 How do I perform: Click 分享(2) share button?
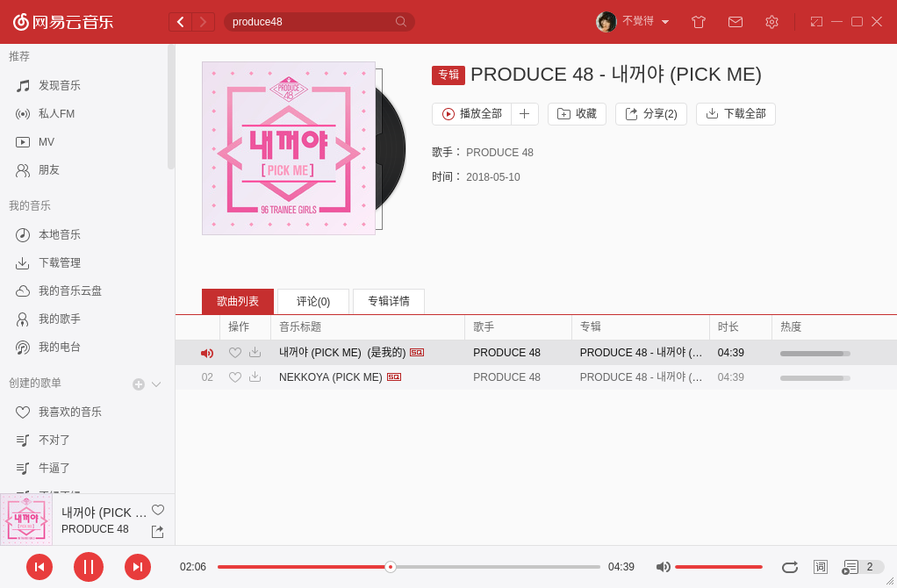point(651,114)
